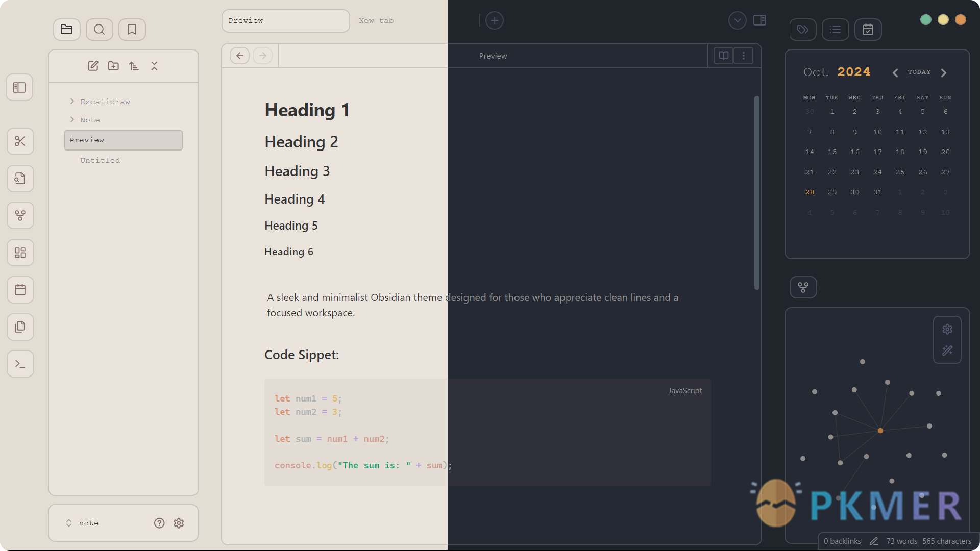Open graph settings gear in local graph
The width and height of the screenshot is (980, 551).
[x=947, y=330]
